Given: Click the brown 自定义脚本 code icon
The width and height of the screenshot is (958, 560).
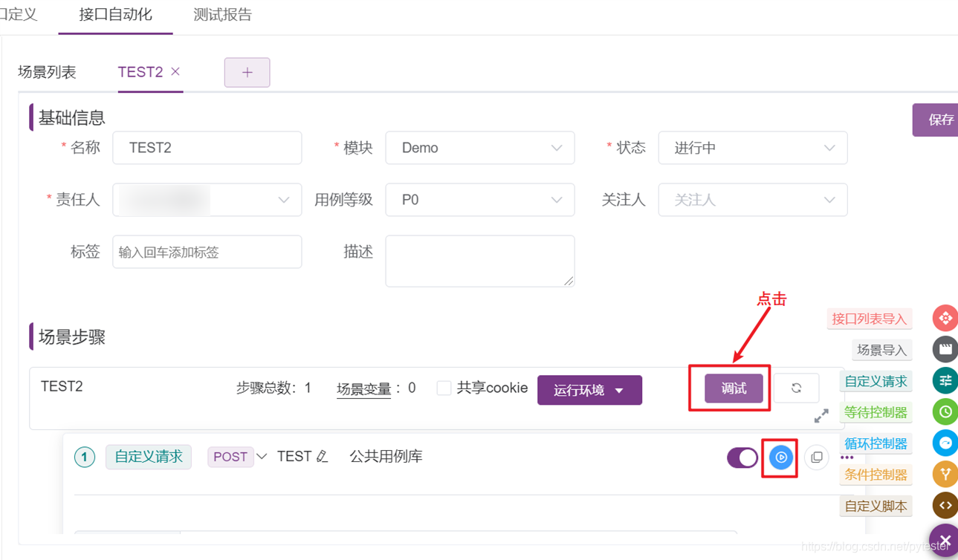Looking at the screenshot, I should [945, 505].
